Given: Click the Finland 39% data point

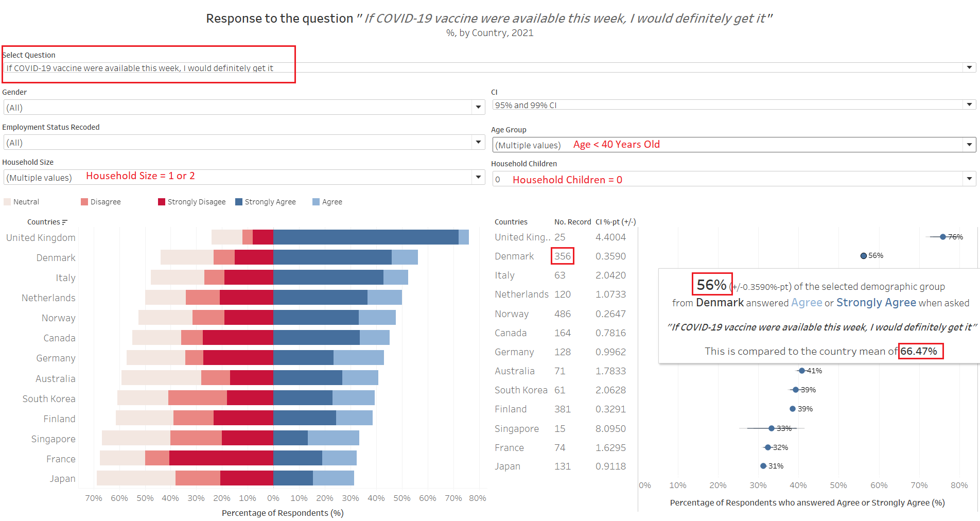Looking at the screenshot, I should coord(793,409).
